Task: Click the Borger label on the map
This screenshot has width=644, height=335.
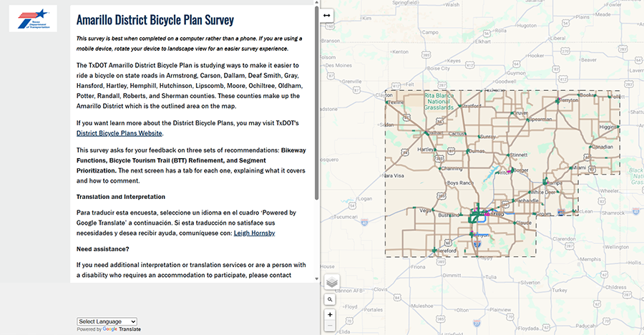Action: (x=521, y=170)
